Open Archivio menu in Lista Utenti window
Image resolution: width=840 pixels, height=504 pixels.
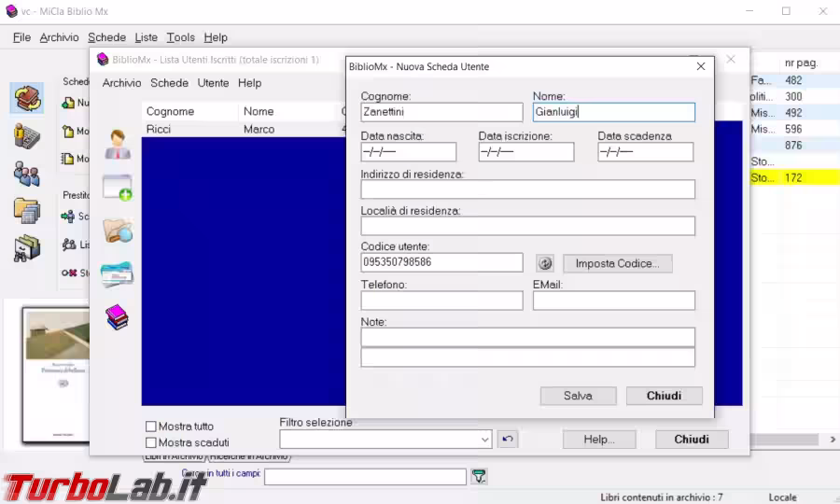pos(121,83)
